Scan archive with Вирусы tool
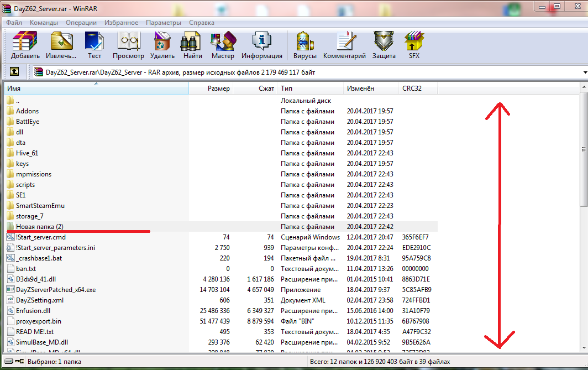This screenshot has height=370, width=588. (305, 45)
